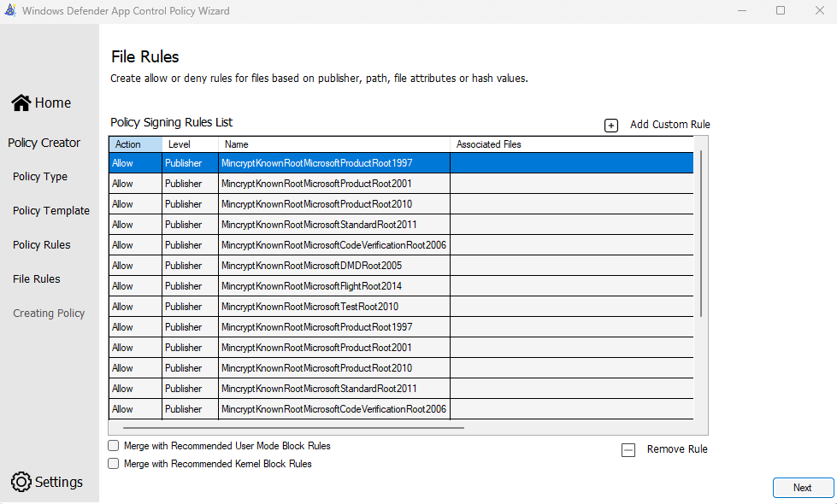Open the Policy Creator page

(44, 143)
